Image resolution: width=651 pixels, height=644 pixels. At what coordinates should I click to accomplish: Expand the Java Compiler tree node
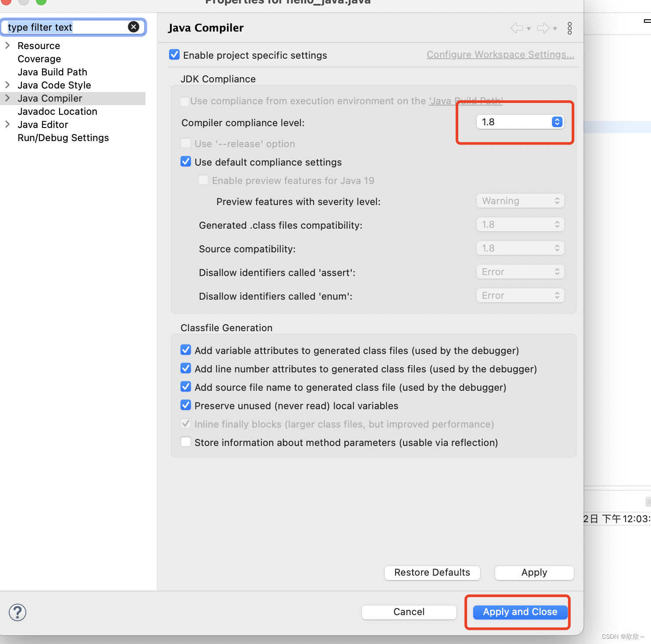(x=7, y=98)
